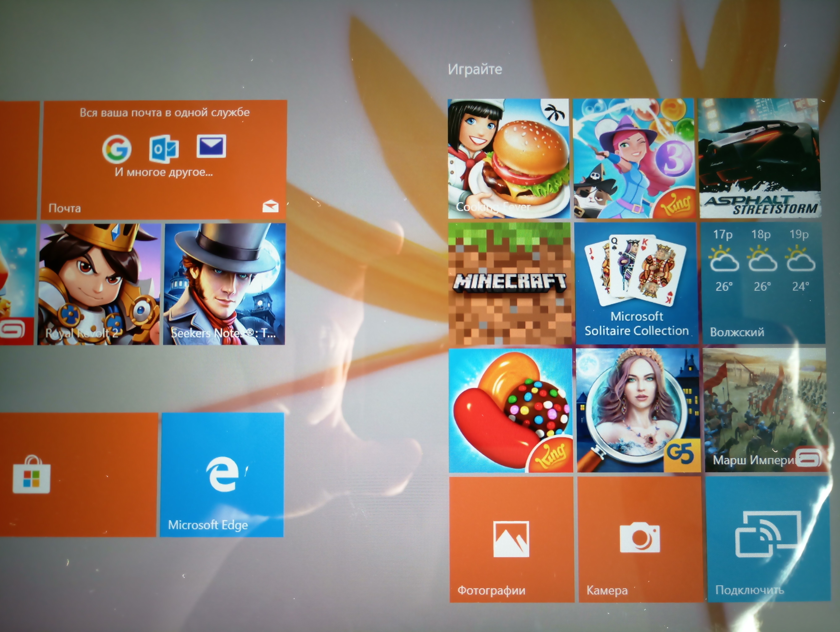The width and height of the screenshot is (840, 632).
Task: Launch Asphalt Streetstorm game tile
Action: coord(759,158)
